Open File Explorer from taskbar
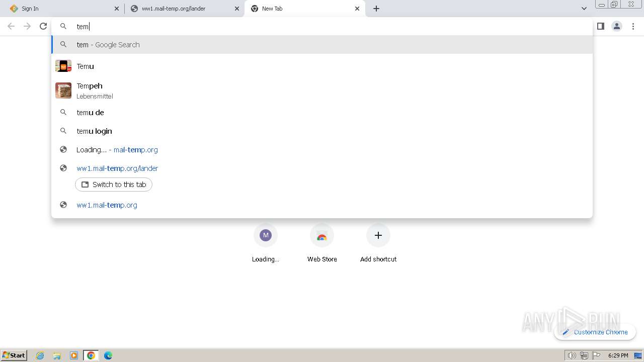The image size is (644, 362). 57,355
